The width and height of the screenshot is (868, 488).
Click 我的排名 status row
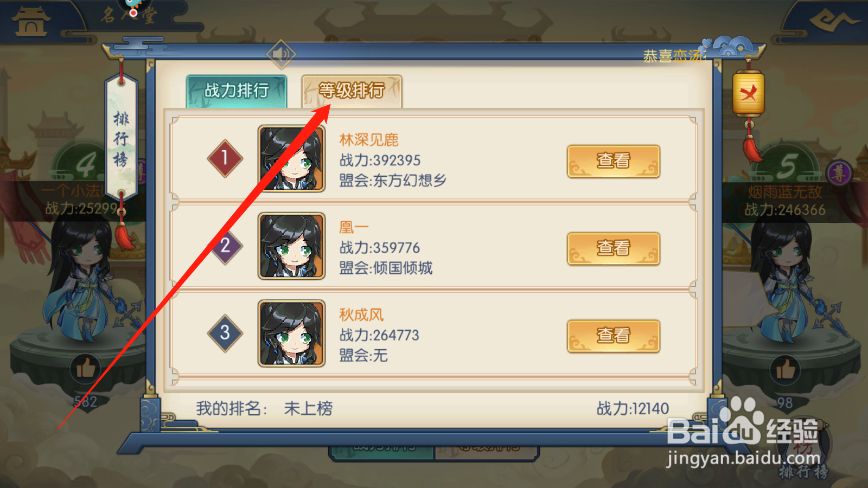coord(432,408)
